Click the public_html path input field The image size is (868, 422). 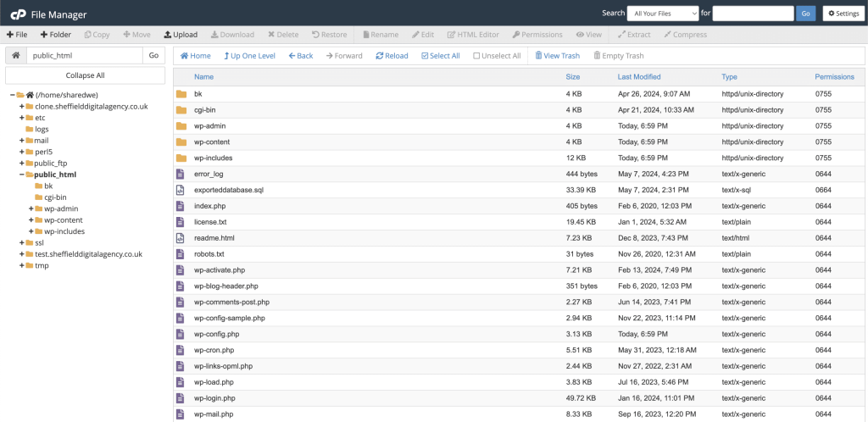coord(85,55)
